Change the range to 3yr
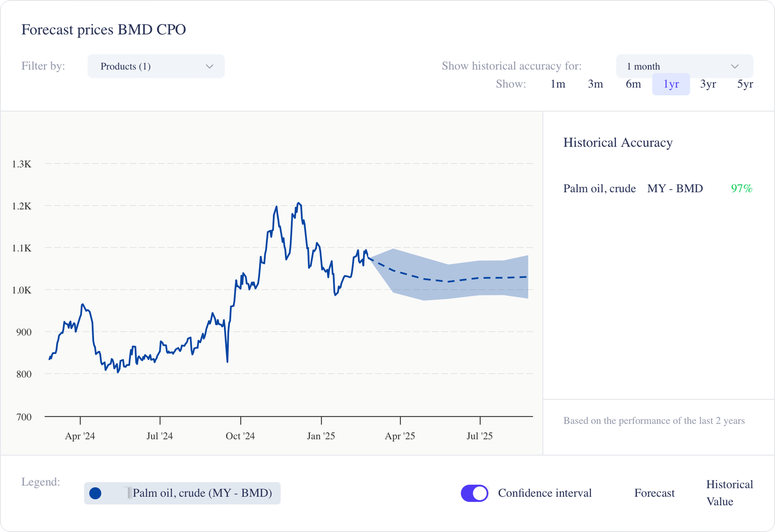This screenshot has height=532, width=775. pos(708,84)
